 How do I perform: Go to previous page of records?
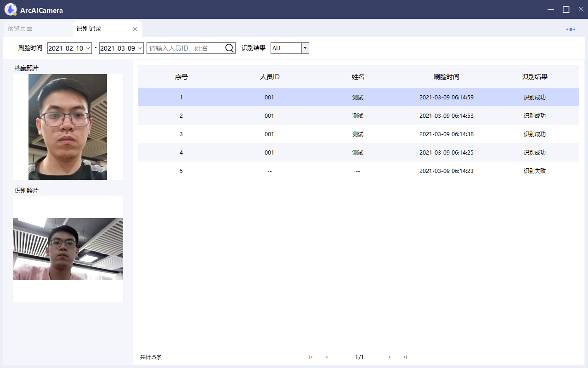(327, 357)
